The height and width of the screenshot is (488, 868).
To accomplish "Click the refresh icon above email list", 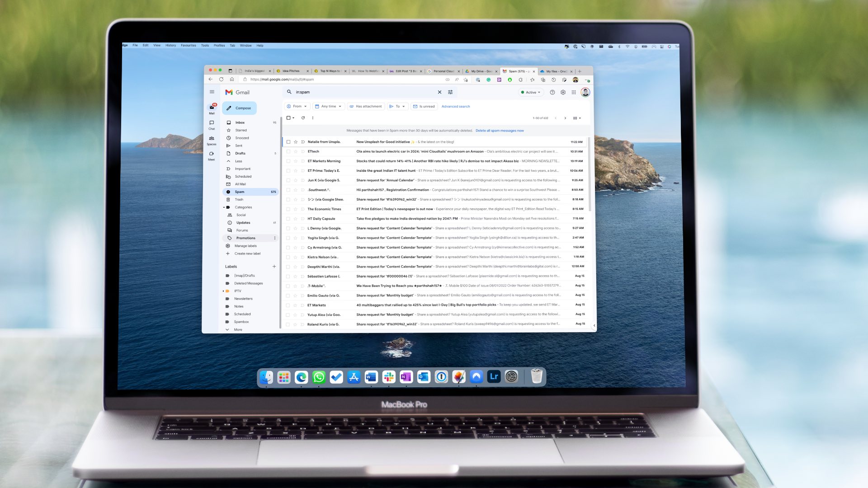I will click(303, 118).
